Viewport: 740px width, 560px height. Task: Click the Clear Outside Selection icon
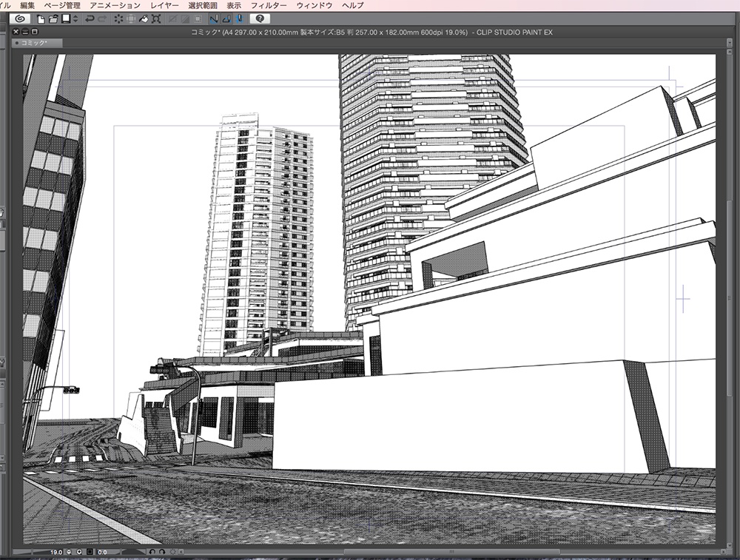[131, 19]
